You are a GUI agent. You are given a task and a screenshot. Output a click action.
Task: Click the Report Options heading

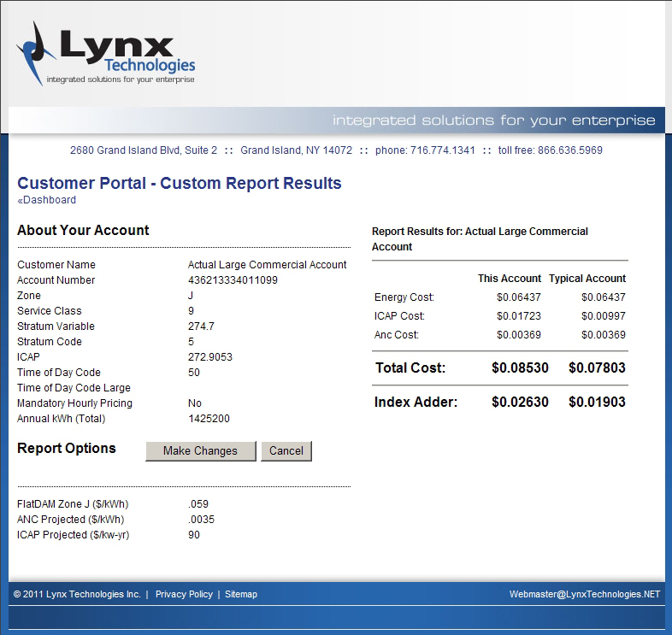[x=67, y=449]
